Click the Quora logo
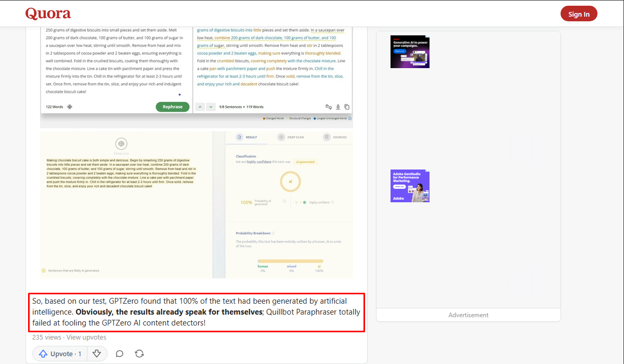624x364 pixels. (48, 14)
